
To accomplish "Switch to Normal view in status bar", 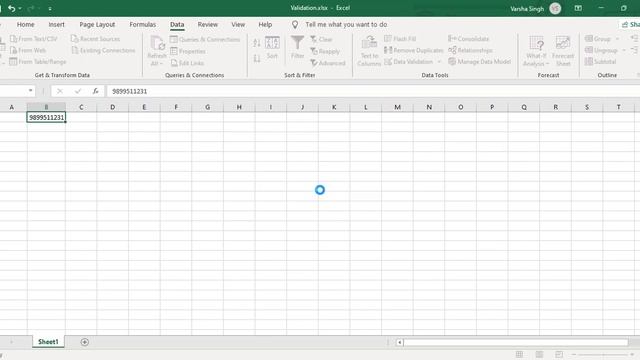I will 519,354.
